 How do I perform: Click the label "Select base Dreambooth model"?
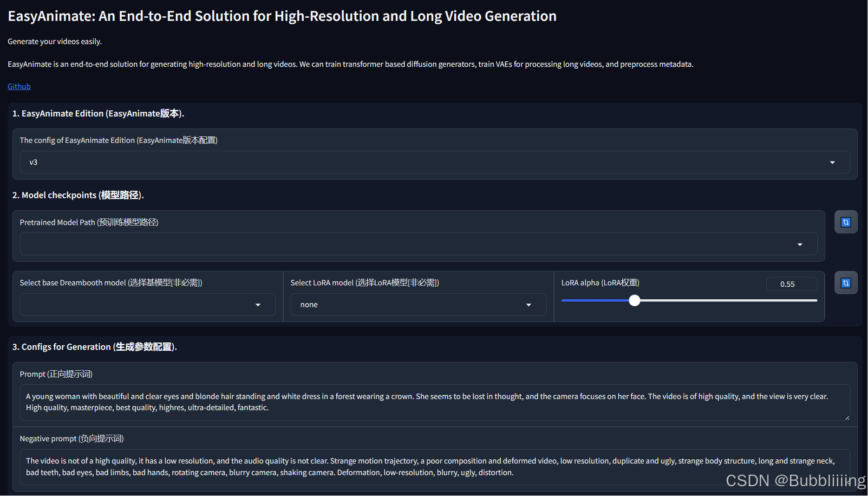click(111, 283)
